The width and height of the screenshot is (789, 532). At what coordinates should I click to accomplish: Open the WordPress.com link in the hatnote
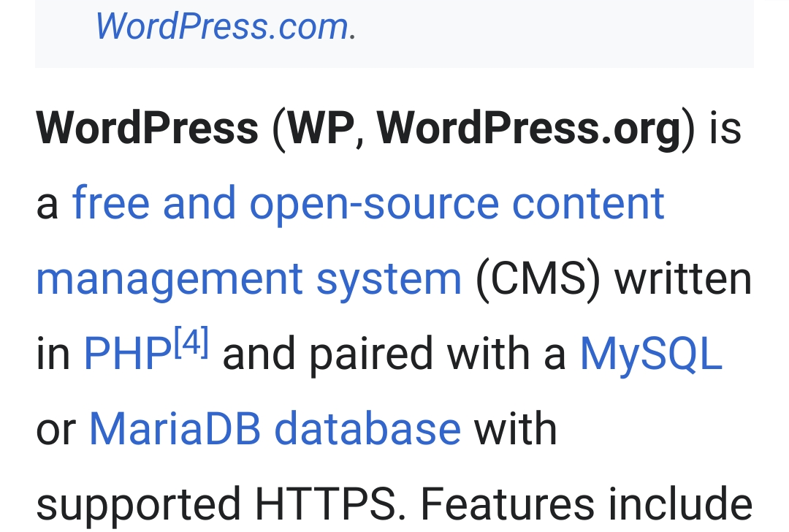tap(222, 26)
